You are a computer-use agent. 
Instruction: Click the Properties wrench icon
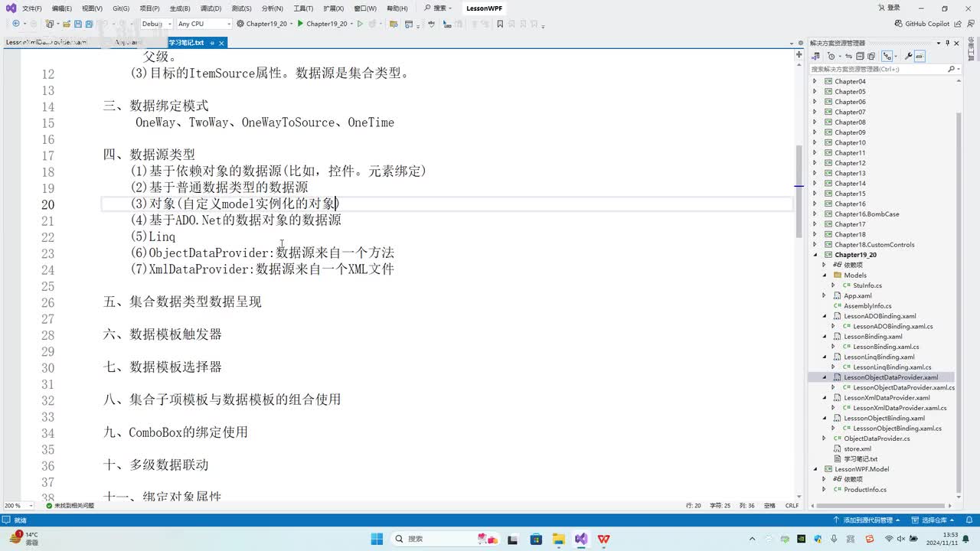pos(908,56)
